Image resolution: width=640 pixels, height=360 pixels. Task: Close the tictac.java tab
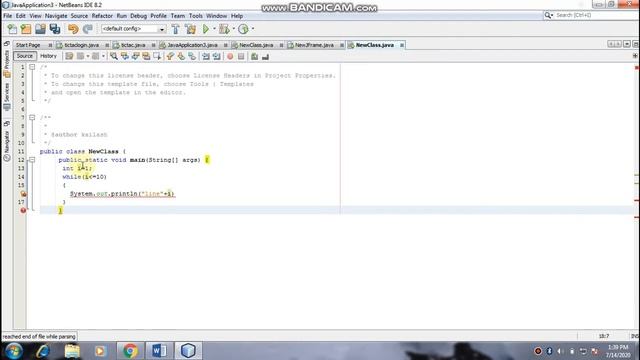point(153,45)
